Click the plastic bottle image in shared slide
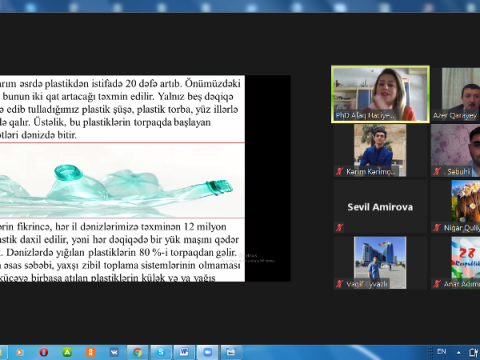 click(x=122, y=180)
